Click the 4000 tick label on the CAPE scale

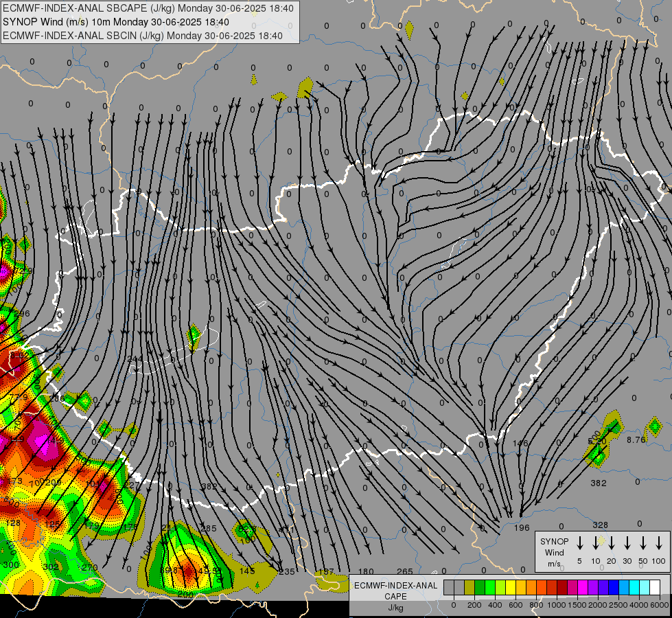[639, 605]
